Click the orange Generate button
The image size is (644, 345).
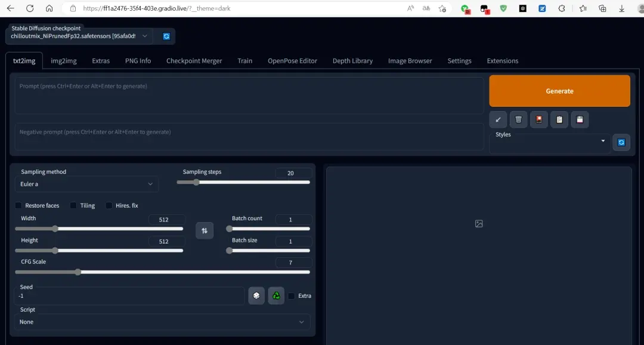click(x=559, y=91)
